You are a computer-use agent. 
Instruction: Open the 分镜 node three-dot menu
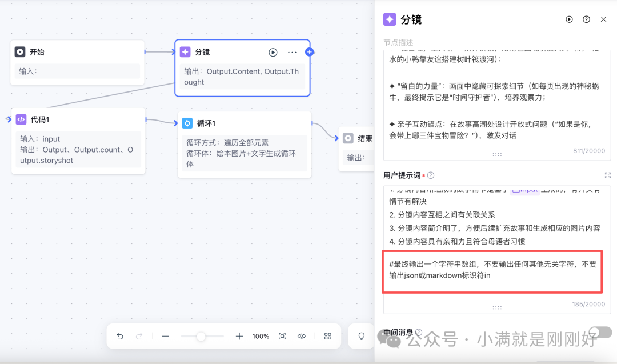click(x=292, y=53)
